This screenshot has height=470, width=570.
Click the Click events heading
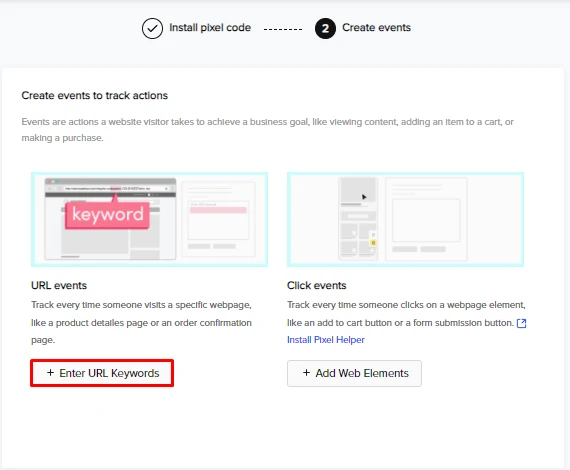[317, 286]
